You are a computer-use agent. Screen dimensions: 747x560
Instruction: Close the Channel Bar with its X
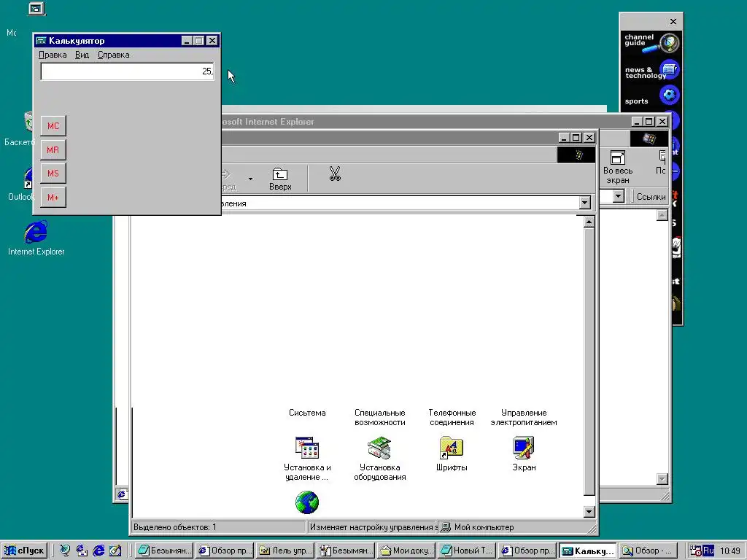[673, 21]
